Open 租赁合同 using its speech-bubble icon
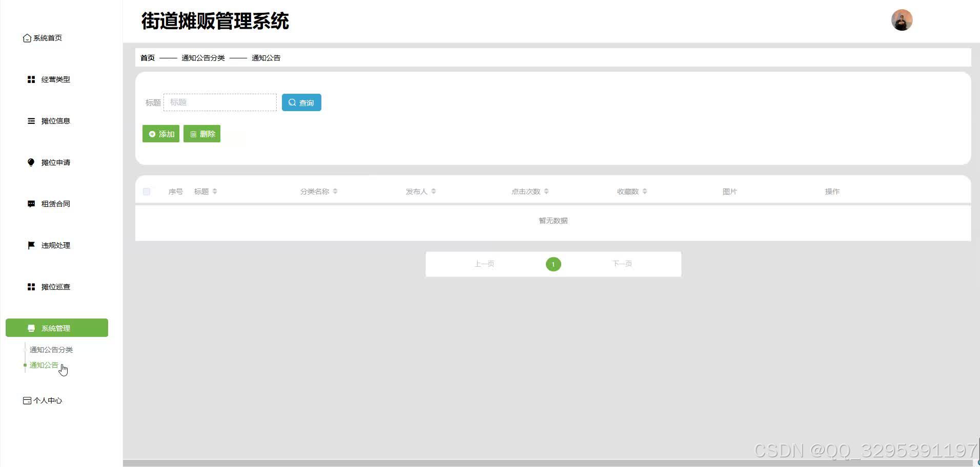980x467 pixels. (31, 203)
